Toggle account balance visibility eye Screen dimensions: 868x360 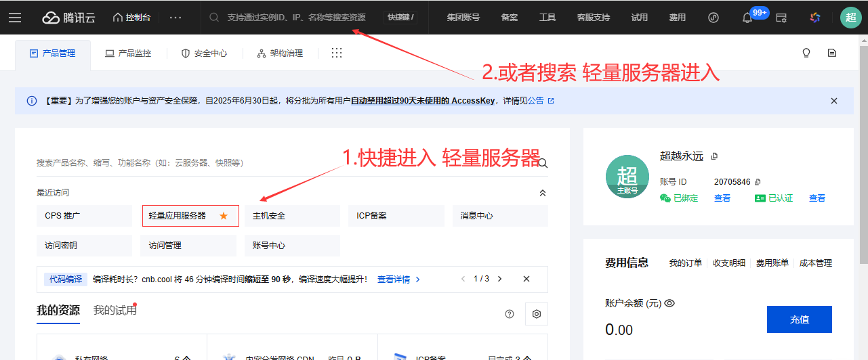coord(669,303)
